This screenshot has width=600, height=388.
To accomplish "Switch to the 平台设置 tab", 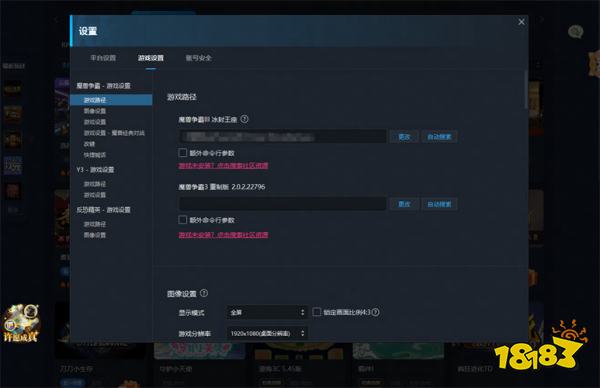I will point(103,58).
